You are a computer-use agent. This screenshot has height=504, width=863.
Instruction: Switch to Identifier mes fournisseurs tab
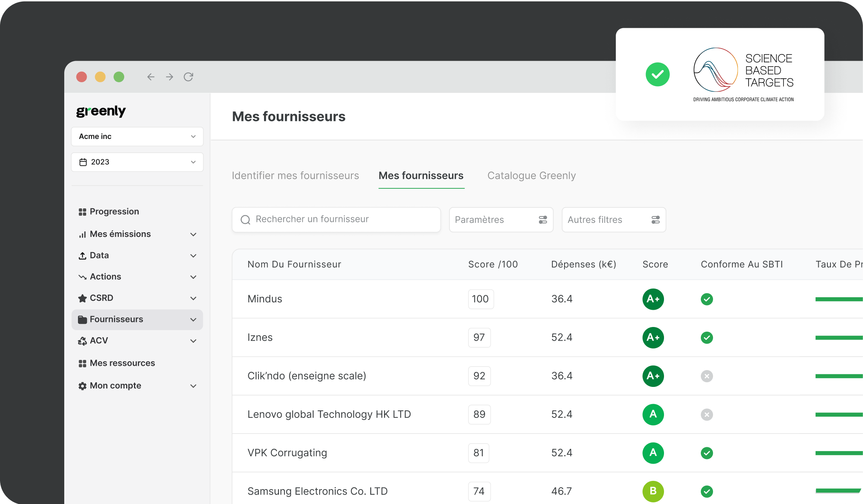pyautogui.click(x=295, y=175)
